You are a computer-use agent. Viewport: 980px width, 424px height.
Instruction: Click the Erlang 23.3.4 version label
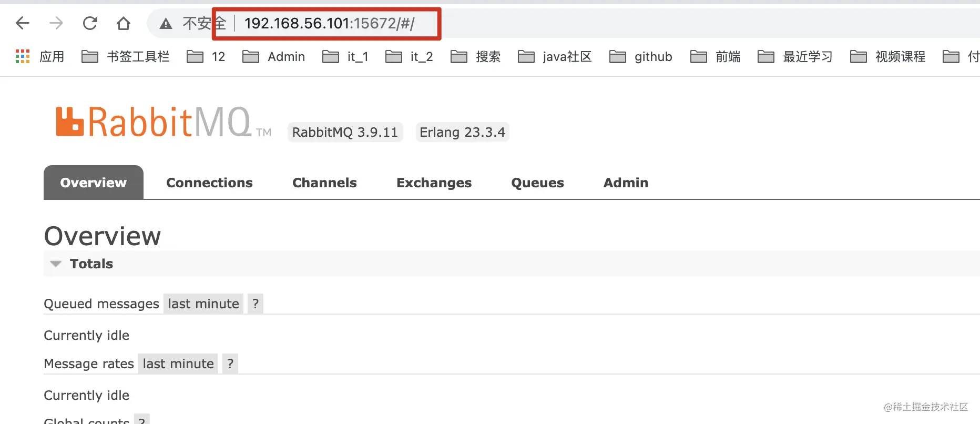pos(462,132)
